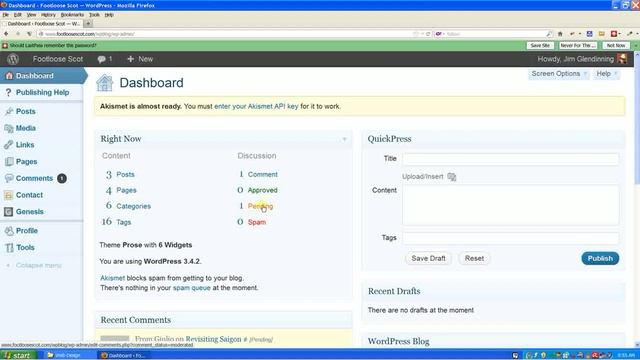Collapse the Right Now widget arrow
The width and height of the screenshot is (640, 360).
coord(344,139)
